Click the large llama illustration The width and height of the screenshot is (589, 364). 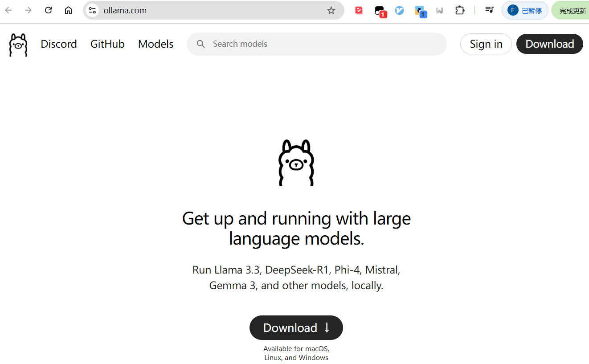point(296,163)
